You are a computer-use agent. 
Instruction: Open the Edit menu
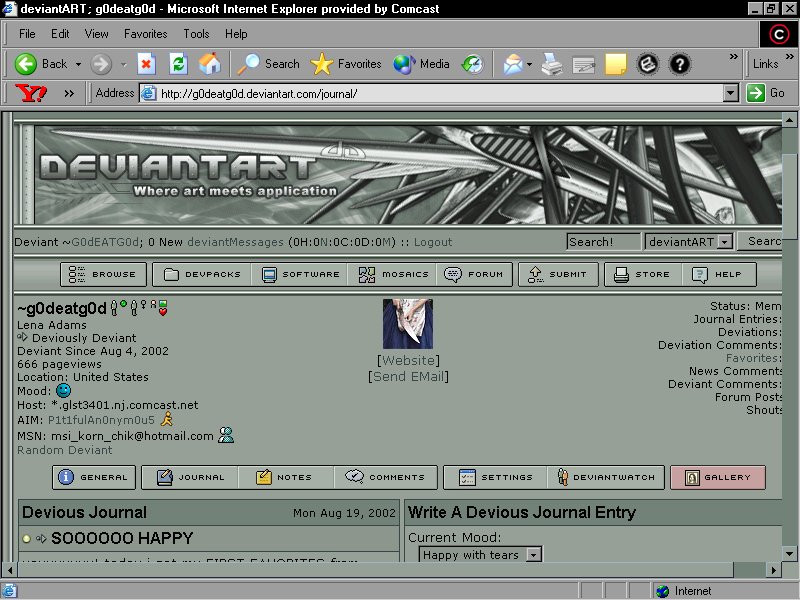(60, 34)
